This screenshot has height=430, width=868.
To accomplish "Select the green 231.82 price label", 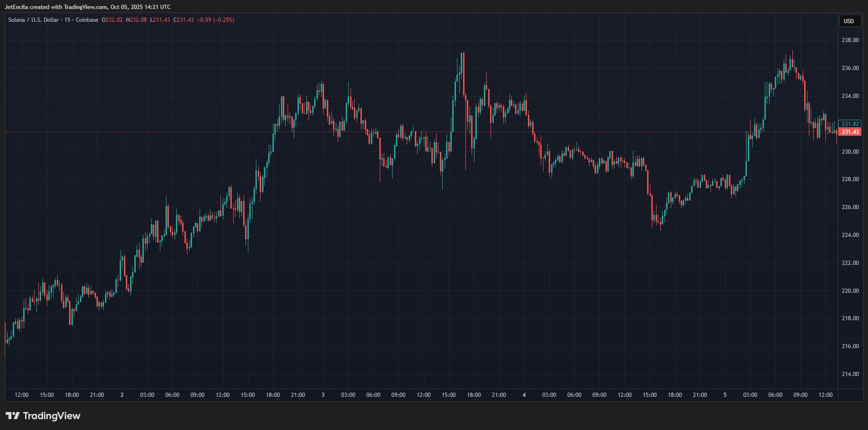I will click(850, 124).
